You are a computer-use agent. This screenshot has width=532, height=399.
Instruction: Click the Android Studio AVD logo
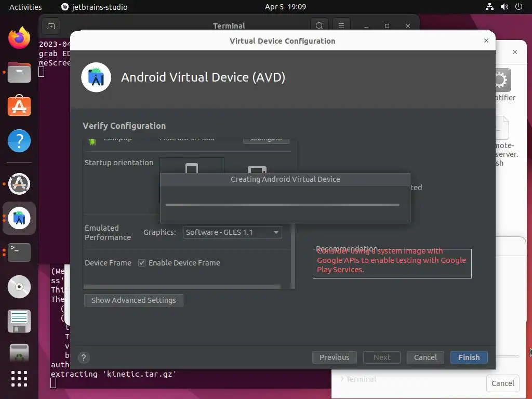pos(96,77)
